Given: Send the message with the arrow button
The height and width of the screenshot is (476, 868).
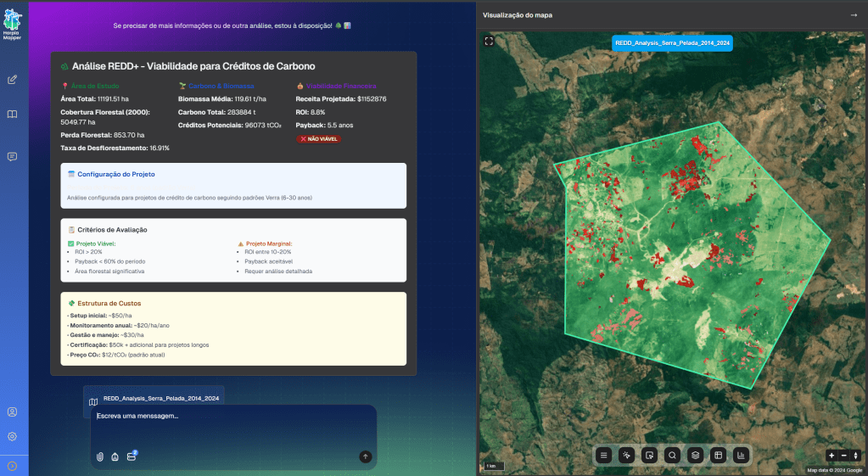Looking at the screenshot, I should [366, 456].
